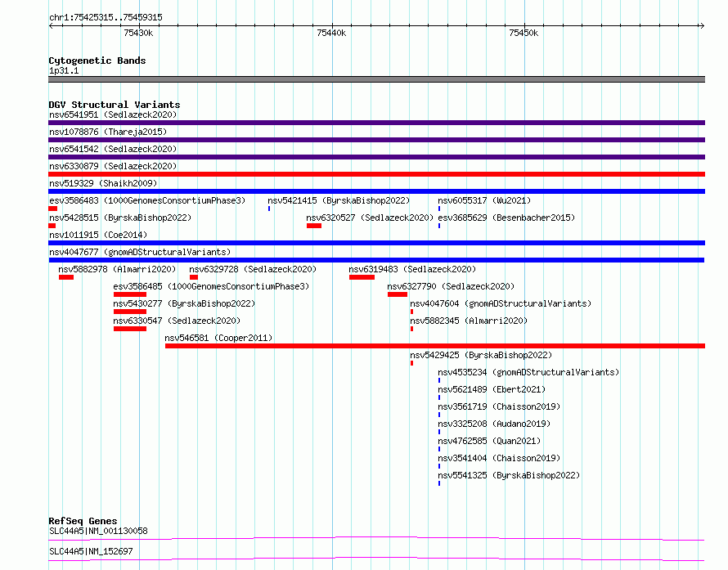
Task: Click nsv5430277 (ByrskaBishop2022) label
Action: click(x=184, y=303)
